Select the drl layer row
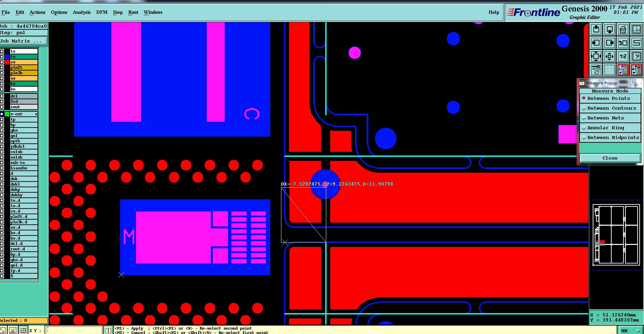644x334 pixels. (x=24, y=96)
